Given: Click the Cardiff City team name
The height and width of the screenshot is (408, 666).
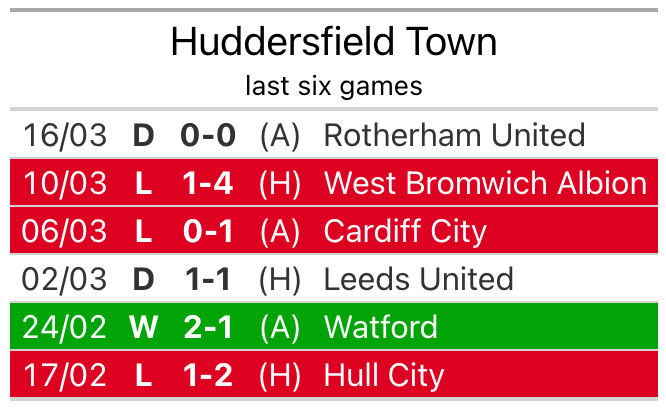Looking at the screenshot, I should (x=405, y=231).
